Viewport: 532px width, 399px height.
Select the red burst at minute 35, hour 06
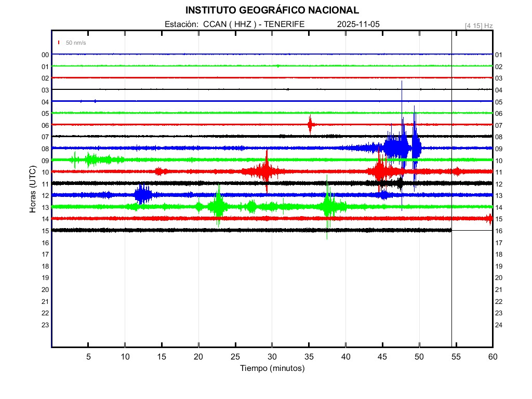coord(310,125)
